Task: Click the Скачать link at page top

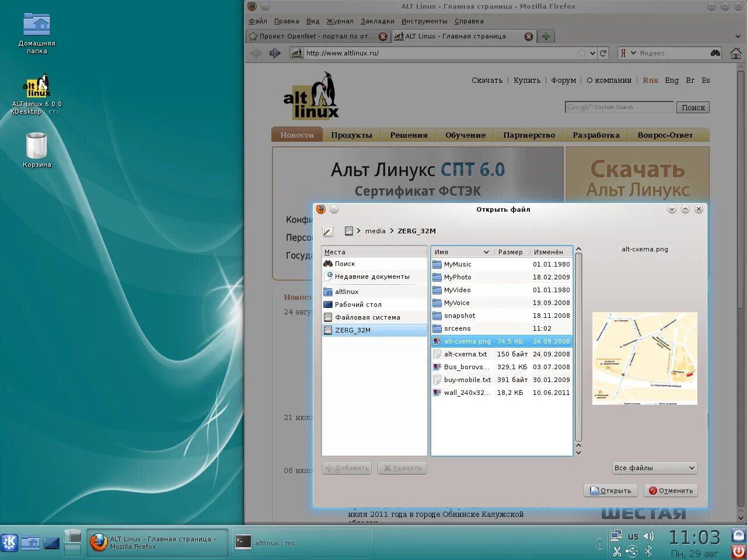Action: pyautogui.click(x=487, y=80)
